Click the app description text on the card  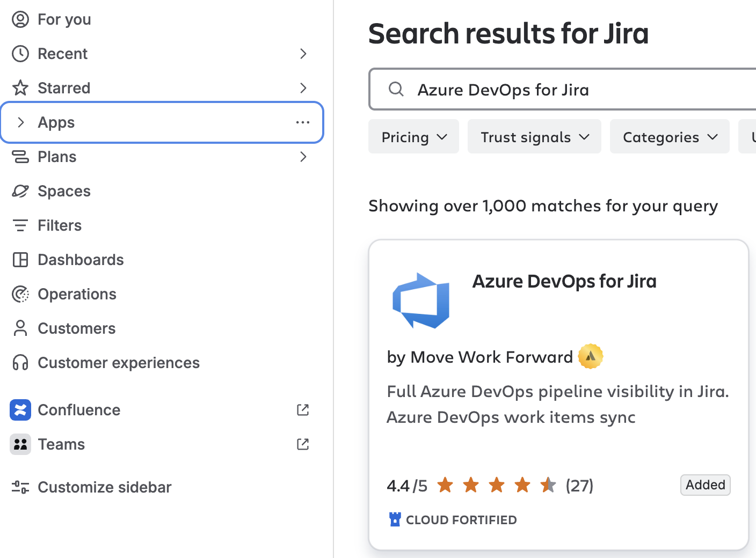point(558,404)
